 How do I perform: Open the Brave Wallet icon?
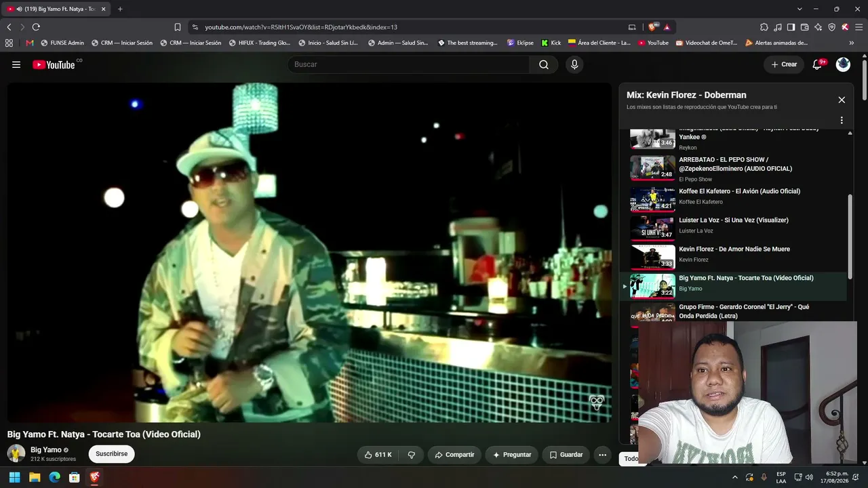click(x=804, y=27)
